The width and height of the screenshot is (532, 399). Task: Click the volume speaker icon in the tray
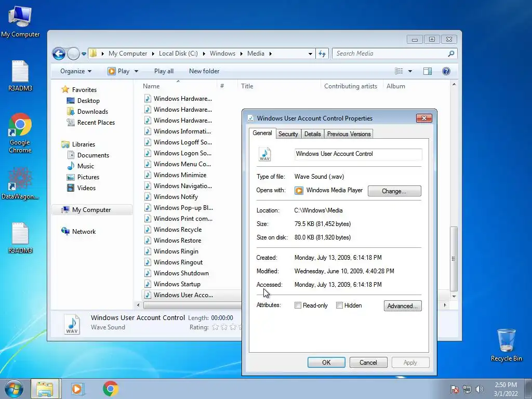click(x=480, y=389)
